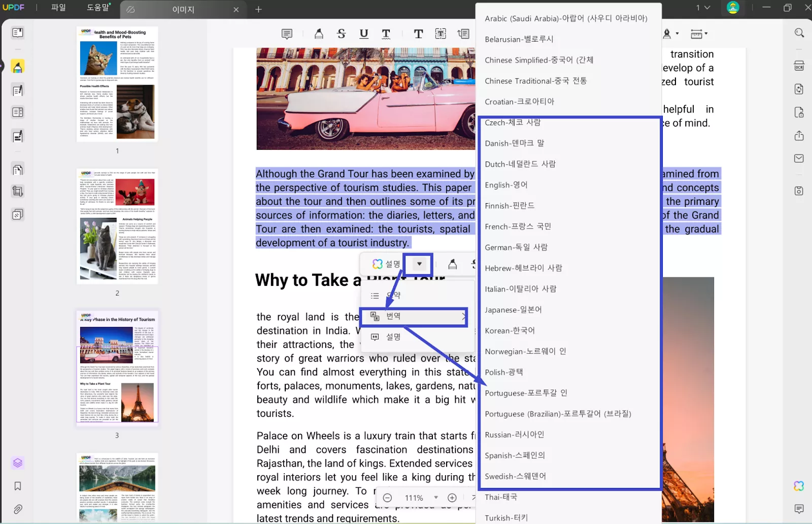Open the Attachments paperclip icon
Image resolution: width=812 pixels, height=524 pixels.
pos(18,509)
